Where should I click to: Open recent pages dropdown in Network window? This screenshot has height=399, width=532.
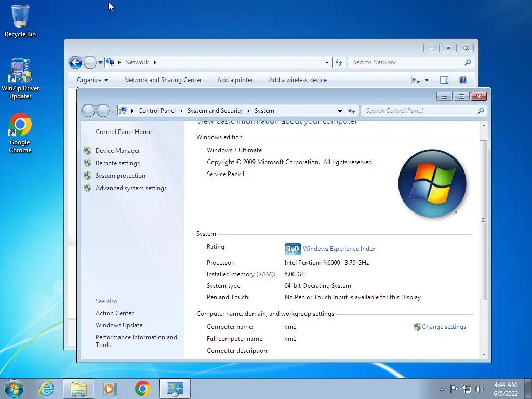tap(100, 63)
